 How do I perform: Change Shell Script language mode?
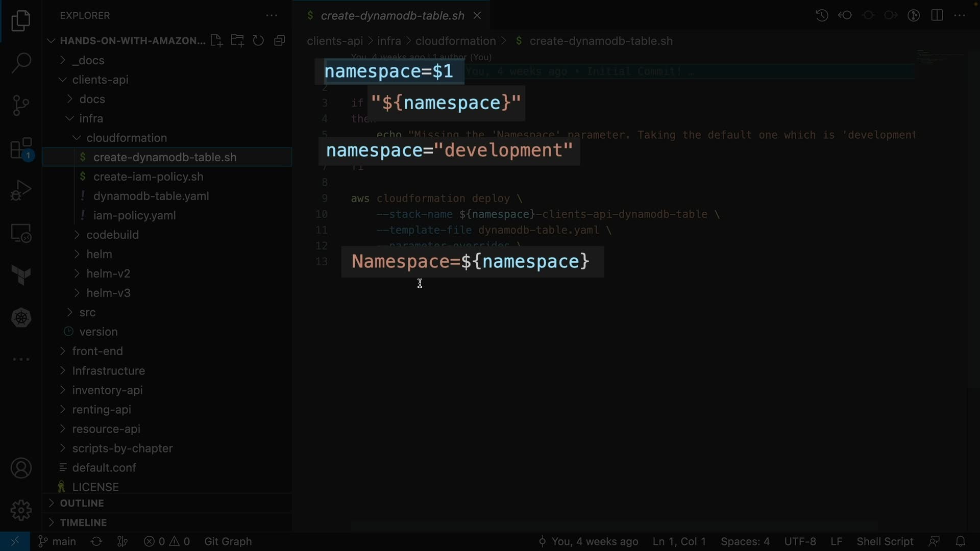coord(885,541)
